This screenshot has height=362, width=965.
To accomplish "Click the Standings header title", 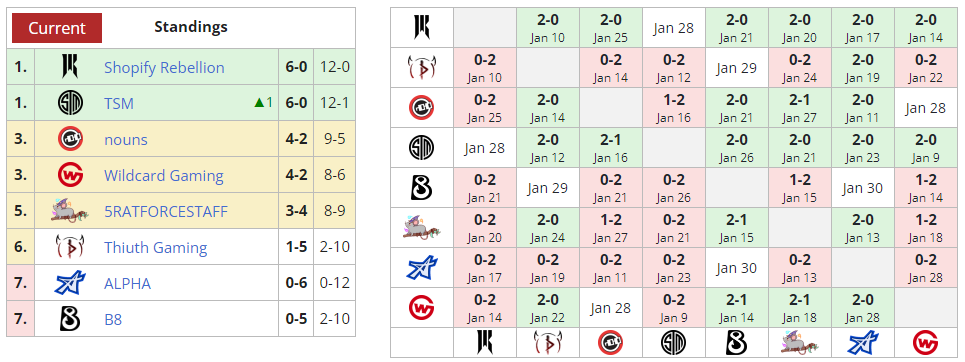I will point(191,27).
